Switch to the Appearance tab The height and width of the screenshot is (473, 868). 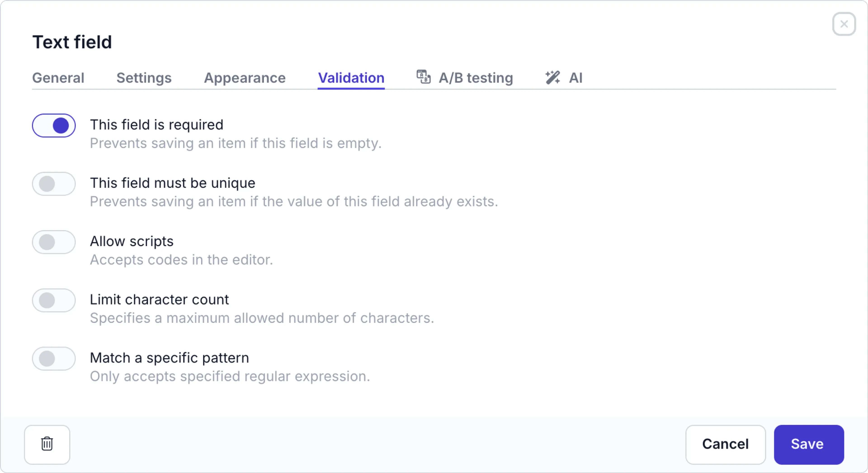(245, 78)
